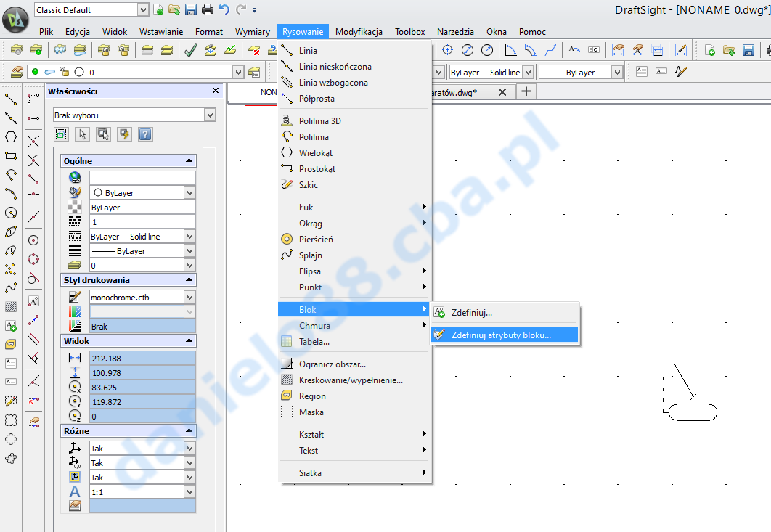The height and width of the screenshot is (532, 771).
Task: Choose Tabela... menu entry
Action: coord(353,341)
